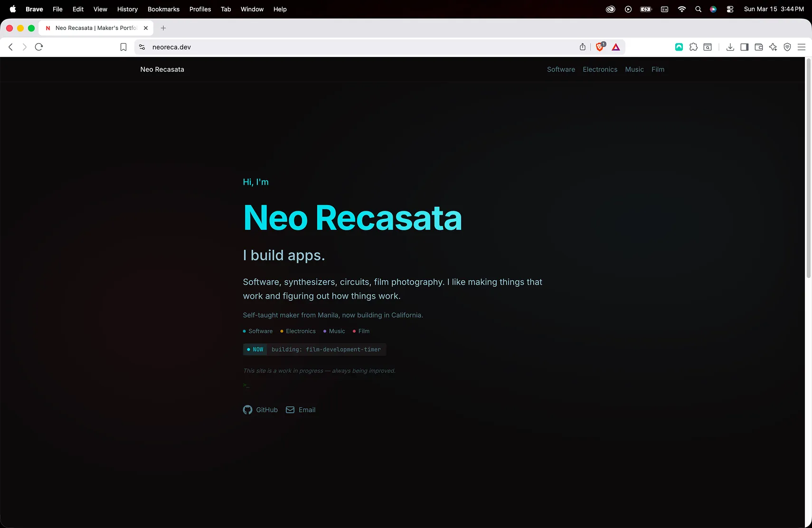
Task: Open Brave Wallet from the toolbar
Action: tap(758, 47)
